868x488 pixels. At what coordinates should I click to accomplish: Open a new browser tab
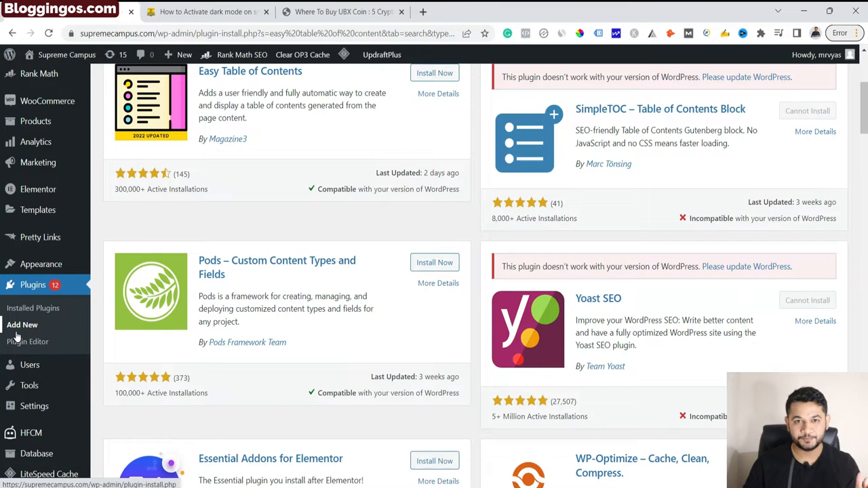(422, 12)
